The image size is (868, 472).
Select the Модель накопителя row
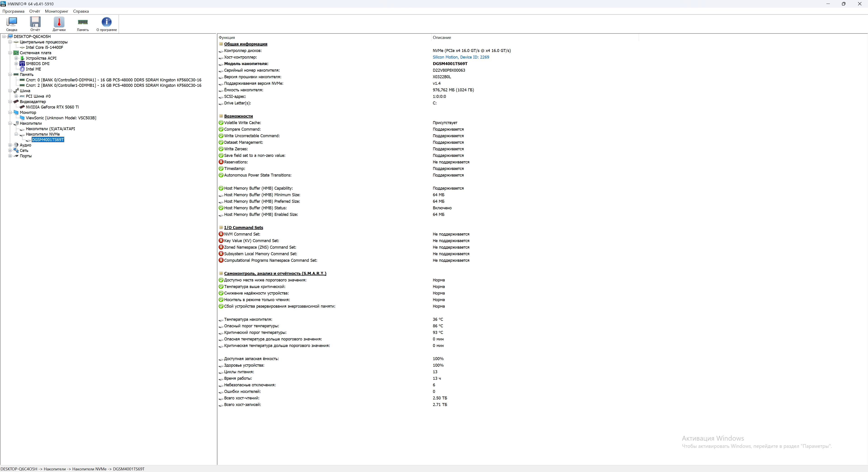tap(246, 64)
